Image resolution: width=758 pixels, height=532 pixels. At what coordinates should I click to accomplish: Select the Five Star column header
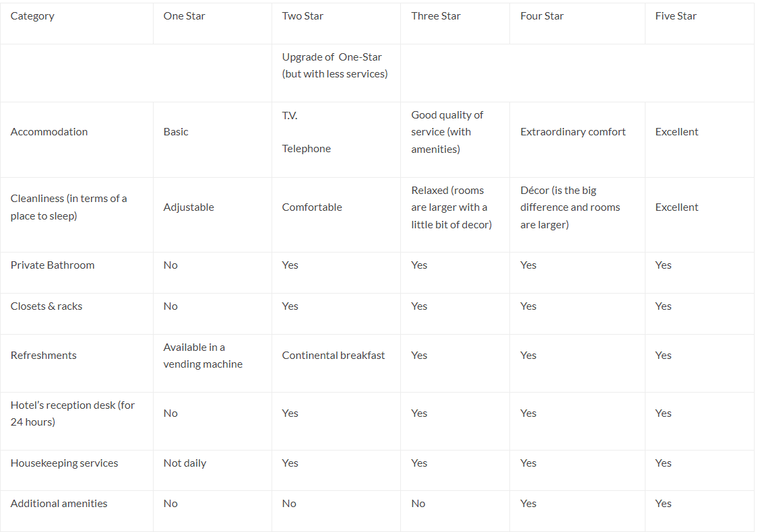click(x=676, y=16)
